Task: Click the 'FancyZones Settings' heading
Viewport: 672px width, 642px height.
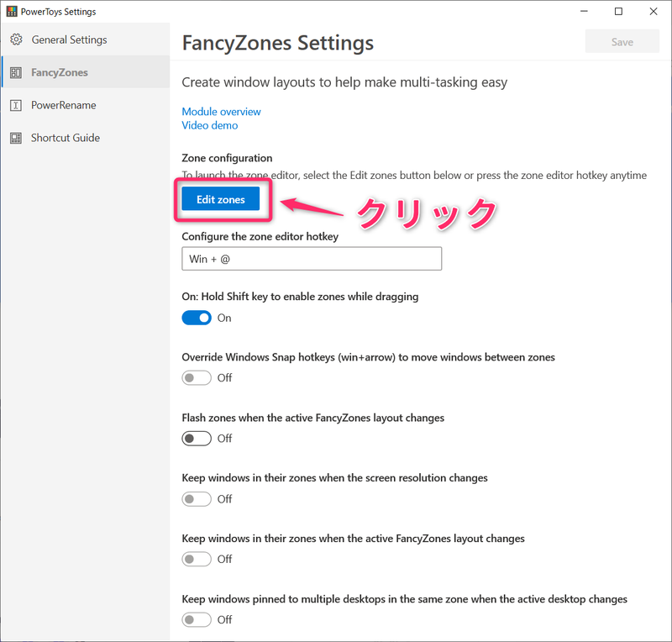Action: point(278,43)
